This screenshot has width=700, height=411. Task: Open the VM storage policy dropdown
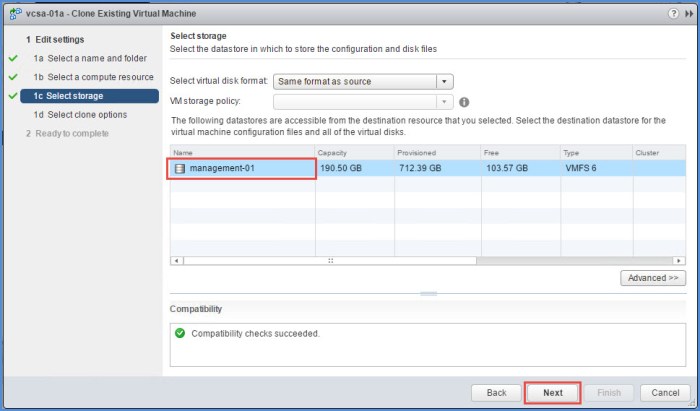[363, 102]
